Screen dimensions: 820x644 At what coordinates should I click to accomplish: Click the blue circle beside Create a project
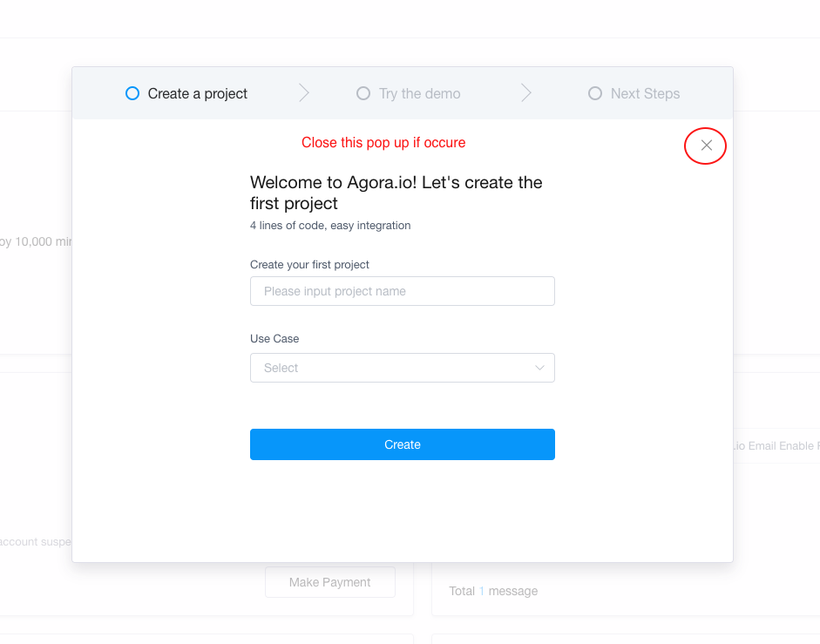click(x=132, y=93)
